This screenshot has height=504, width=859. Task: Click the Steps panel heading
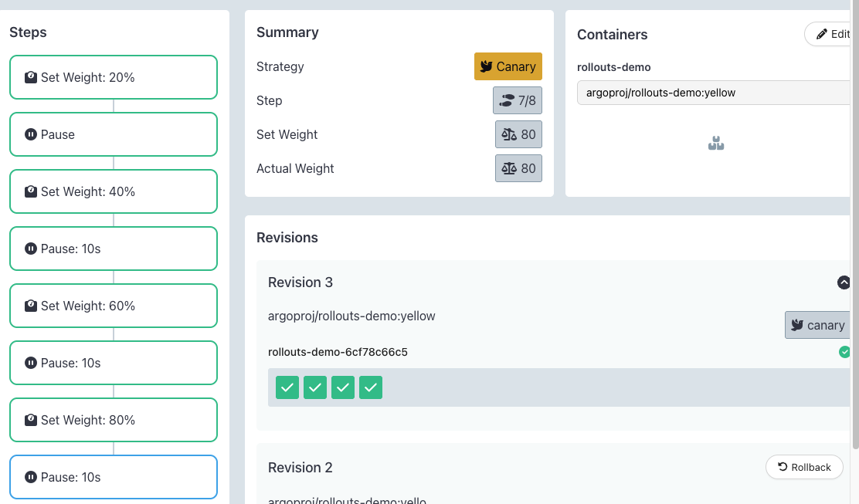(x=28, y=32)
